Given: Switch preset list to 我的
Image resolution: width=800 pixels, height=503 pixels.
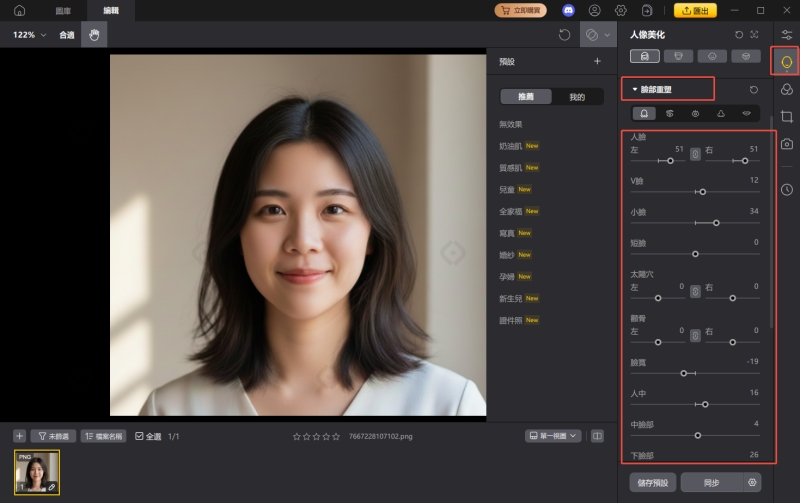Looking at the screenshot, I should point(577,97).
